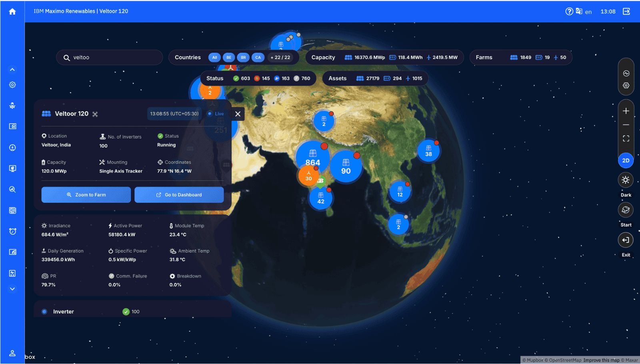Click the search magnifier inside the veltoo search bar
The height and width of the screenshot is (364, 640).
pos(67,57)
